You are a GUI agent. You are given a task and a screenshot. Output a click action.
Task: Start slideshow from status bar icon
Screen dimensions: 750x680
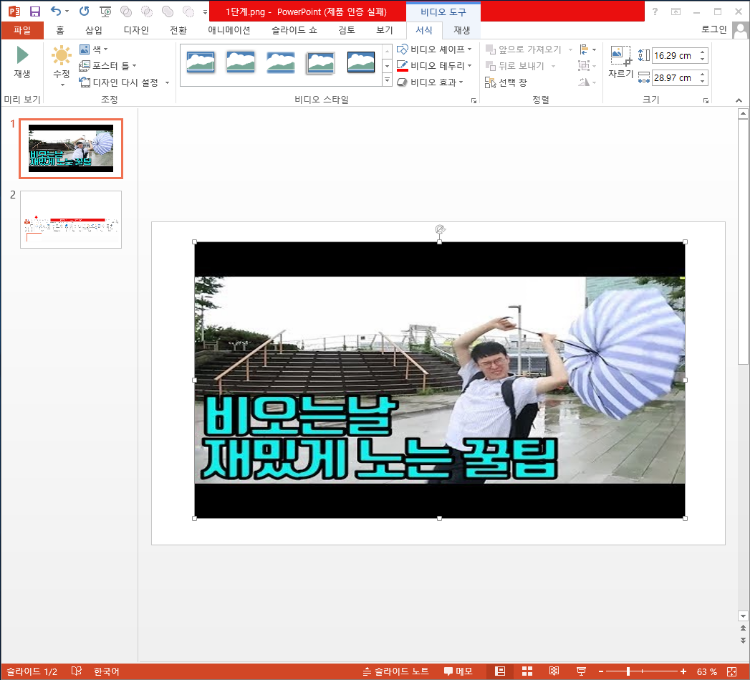coord(581,671)
